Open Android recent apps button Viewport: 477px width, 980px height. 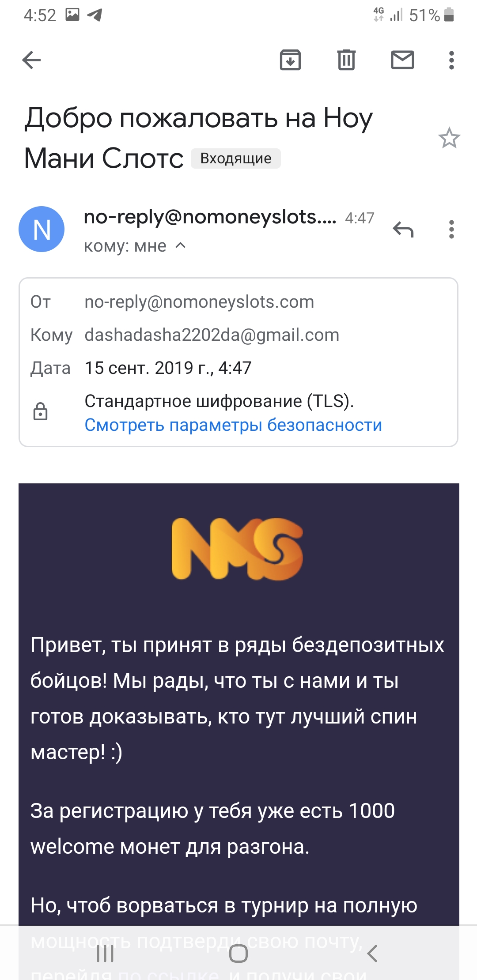105,954
